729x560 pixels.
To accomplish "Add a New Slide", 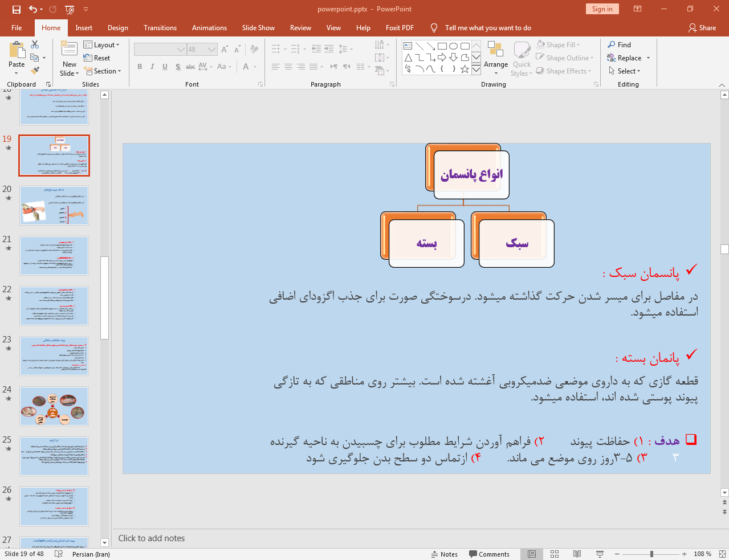I will click(x=70, y=59).
